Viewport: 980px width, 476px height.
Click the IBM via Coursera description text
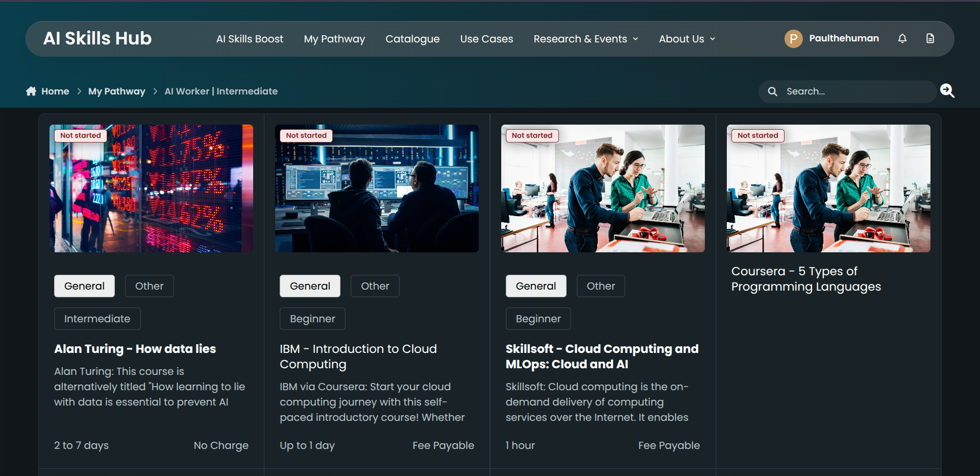coord(372,402)
